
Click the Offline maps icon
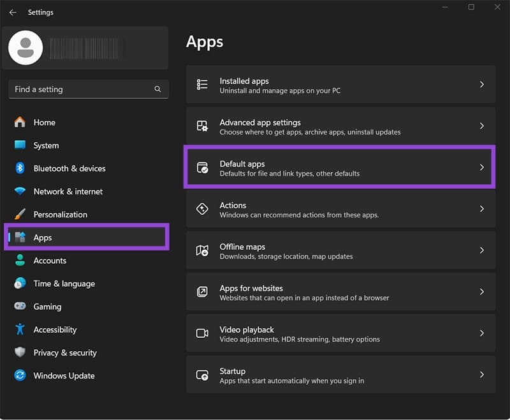point(202,250)
